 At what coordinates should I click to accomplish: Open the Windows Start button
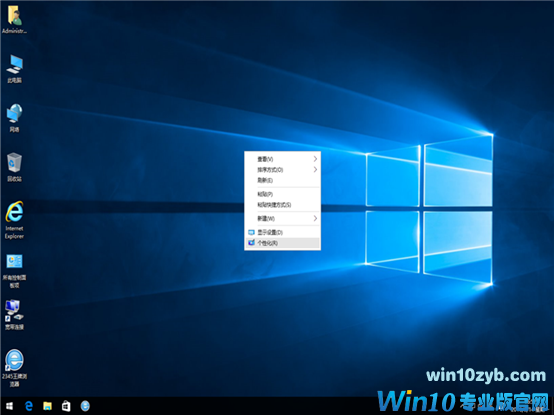[10, 406]
